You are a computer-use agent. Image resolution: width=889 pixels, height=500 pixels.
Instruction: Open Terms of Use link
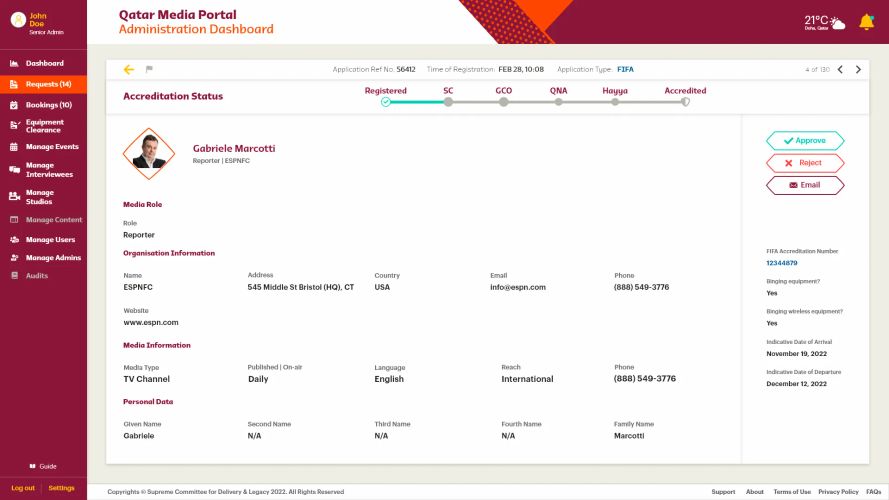(x=792, y=492)
